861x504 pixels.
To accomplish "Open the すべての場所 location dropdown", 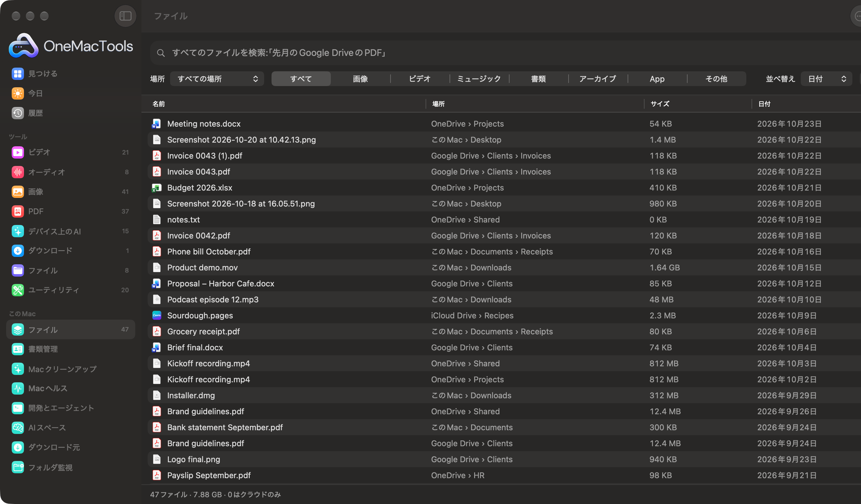I will 217,79.
